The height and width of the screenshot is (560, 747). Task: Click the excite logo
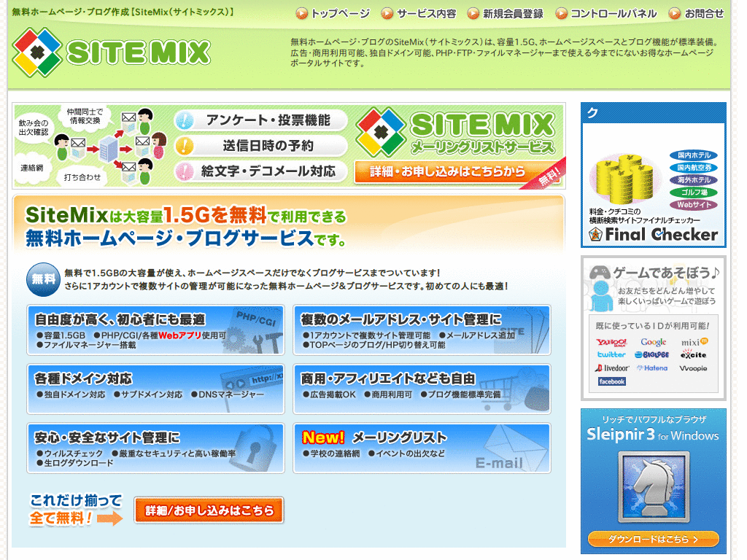tap(694, 355)
